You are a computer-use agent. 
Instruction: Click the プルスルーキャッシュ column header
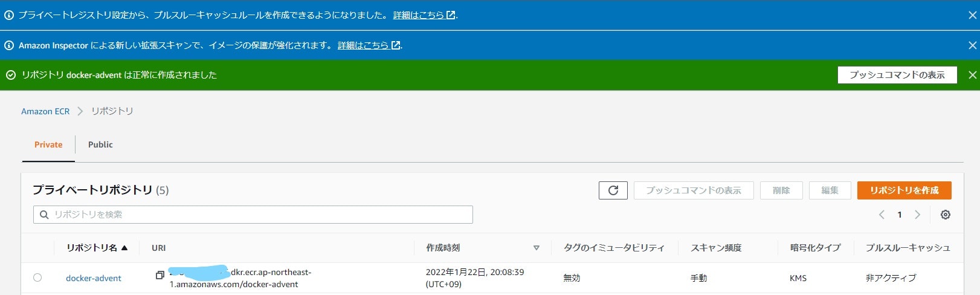(x=907, y=248)
